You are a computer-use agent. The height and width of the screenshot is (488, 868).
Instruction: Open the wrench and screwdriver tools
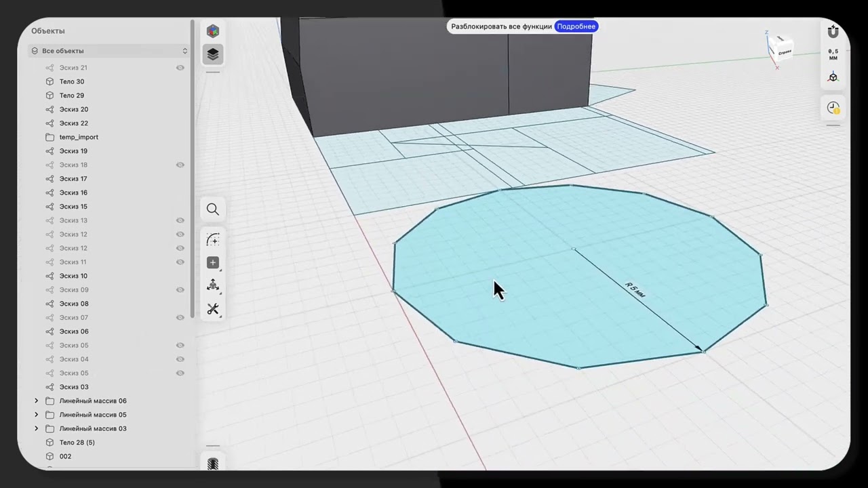[213, 309]
